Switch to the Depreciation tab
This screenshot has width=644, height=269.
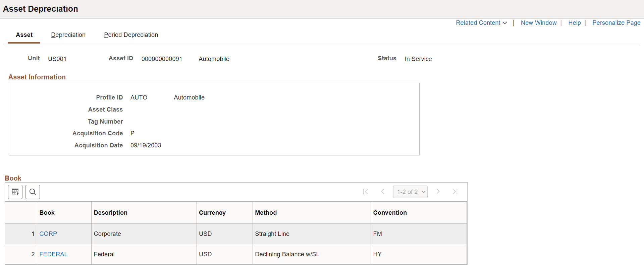[x=68, y=35]
